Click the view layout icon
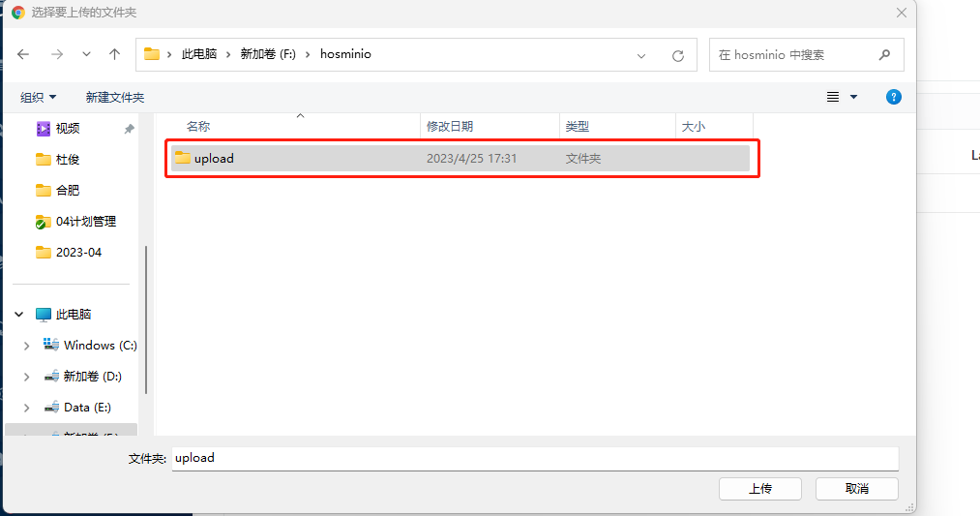Image resolution: width=980 pixels, height=516 pixels. (x=833, y=97)
